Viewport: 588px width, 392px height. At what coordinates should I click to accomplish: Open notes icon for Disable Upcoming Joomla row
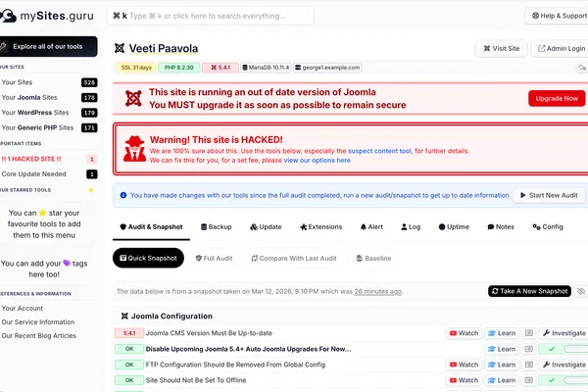(x=529, y=349)
